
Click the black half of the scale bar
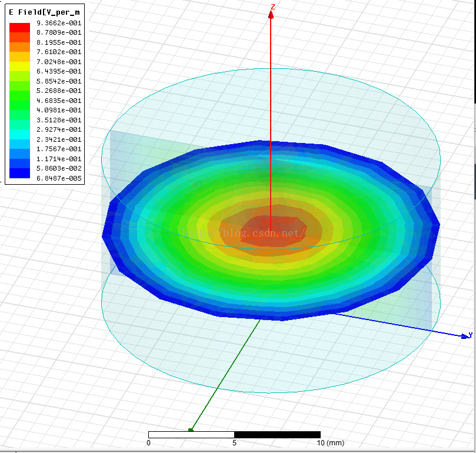278,435
